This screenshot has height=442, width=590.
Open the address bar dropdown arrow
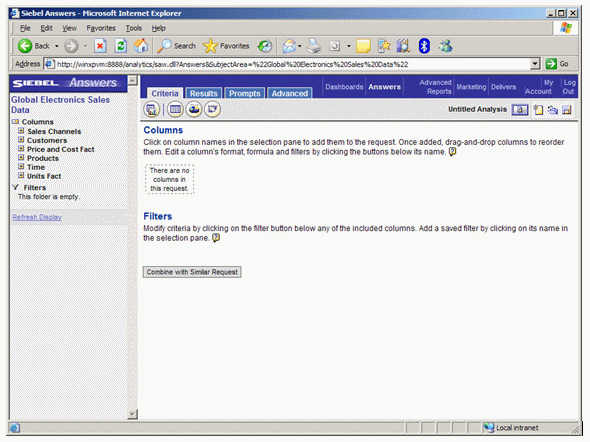pyautogui.click(x=535, y=64)
